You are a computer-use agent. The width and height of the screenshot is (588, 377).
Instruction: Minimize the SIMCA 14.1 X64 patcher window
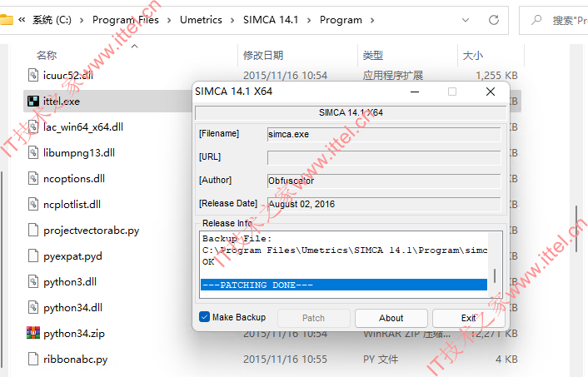pyautogui.click(x=415, y=92)
